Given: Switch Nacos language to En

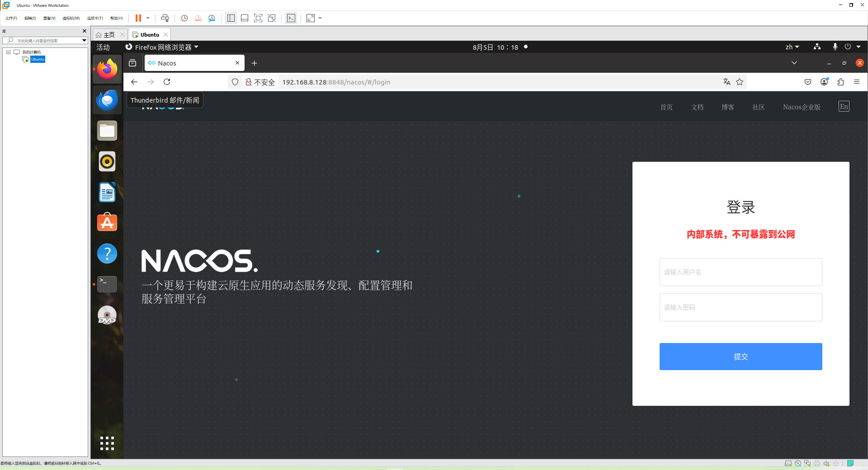Looking at the screenshot, I should point(844,107).
